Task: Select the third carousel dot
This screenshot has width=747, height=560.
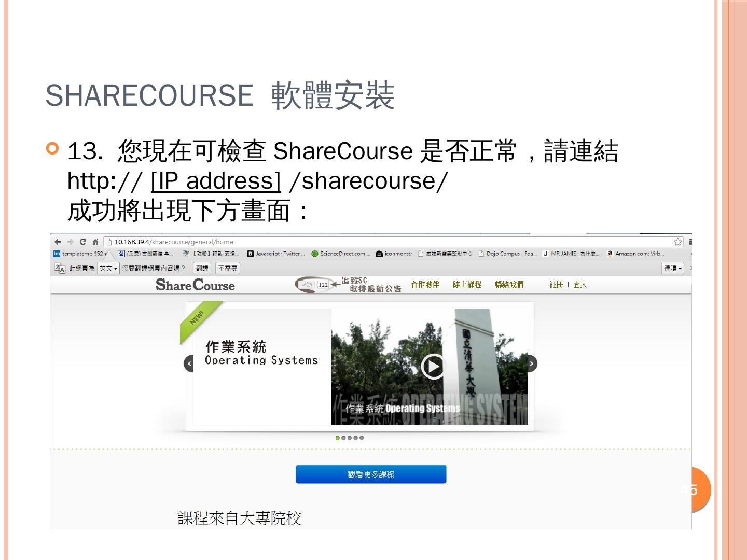Action: coord(350,438)
